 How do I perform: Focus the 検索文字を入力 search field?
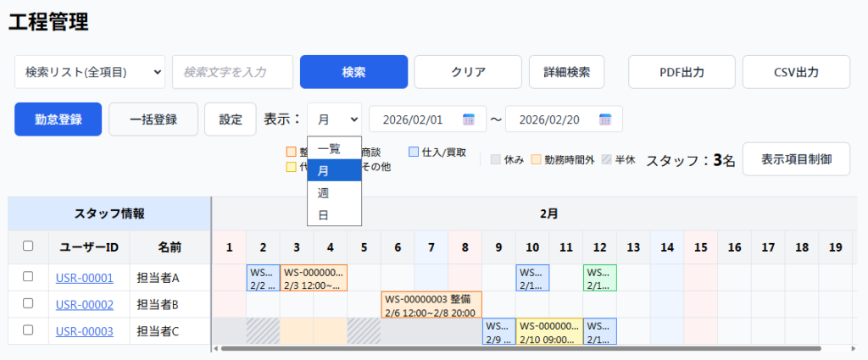tap(232, 72)
